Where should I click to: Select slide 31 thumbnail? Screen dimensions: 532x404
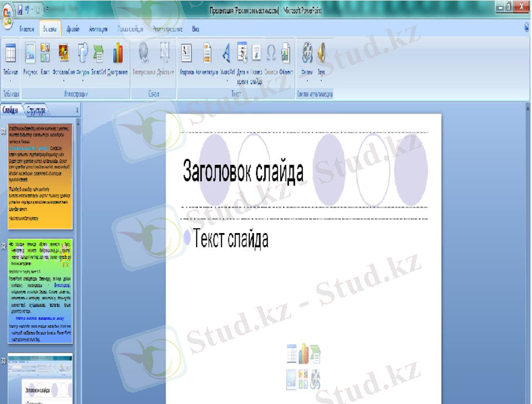(40, 176)
